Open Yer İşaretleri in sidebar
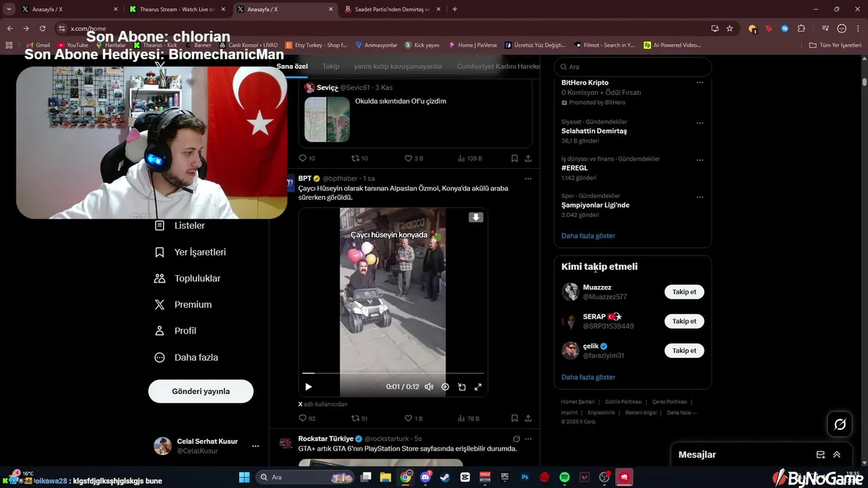 (191, 252)
